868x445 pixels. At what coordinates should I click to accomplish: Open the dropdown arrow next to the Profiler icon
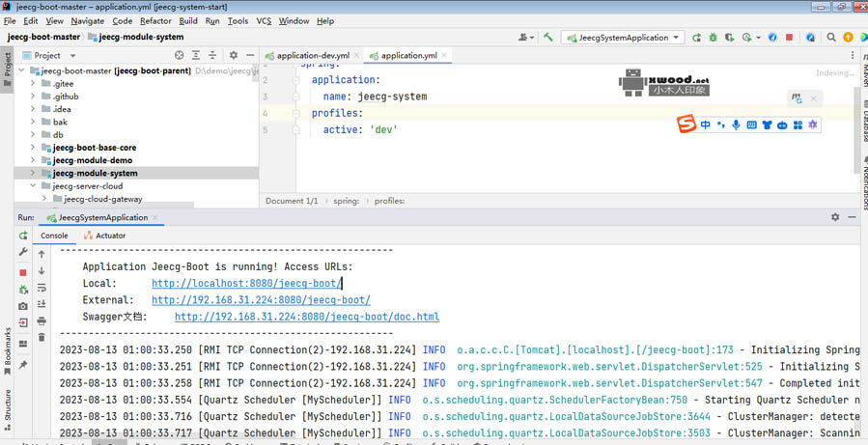758,38
